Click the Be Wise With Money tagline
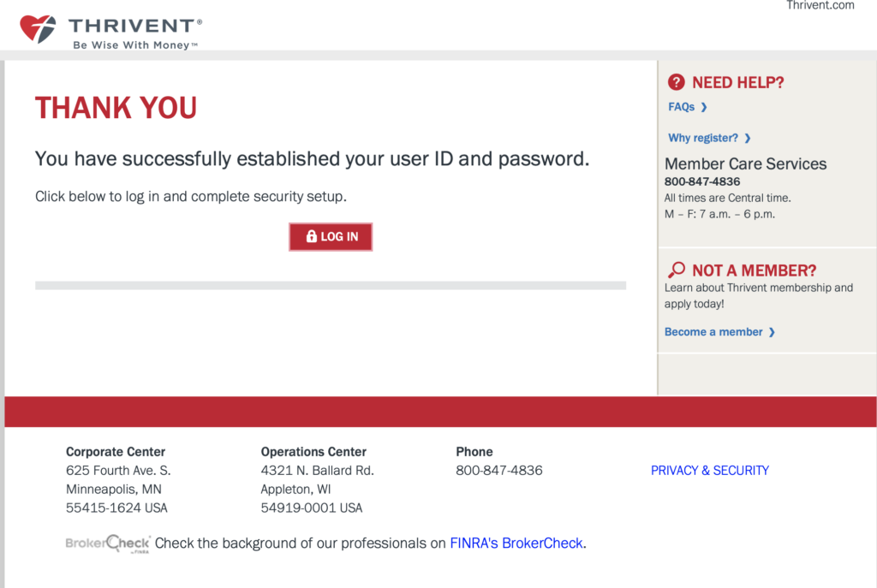 (134, 45)
